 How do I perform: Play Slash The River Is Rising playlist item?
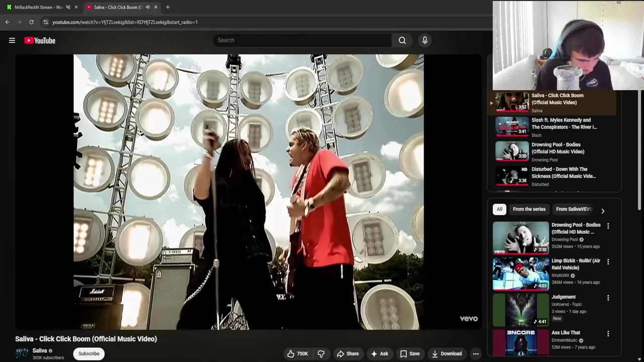click(552, 127)
